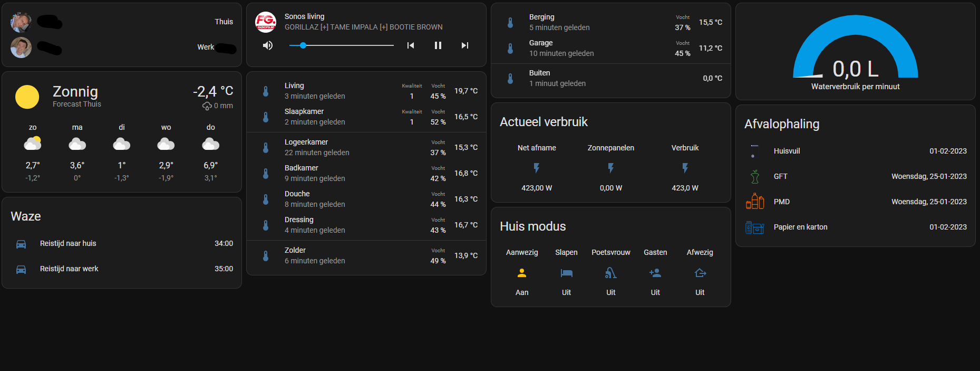Open Reistijd naar huis car icon
Viewport: 980px width, 371px height.
[x=21, y=244]
